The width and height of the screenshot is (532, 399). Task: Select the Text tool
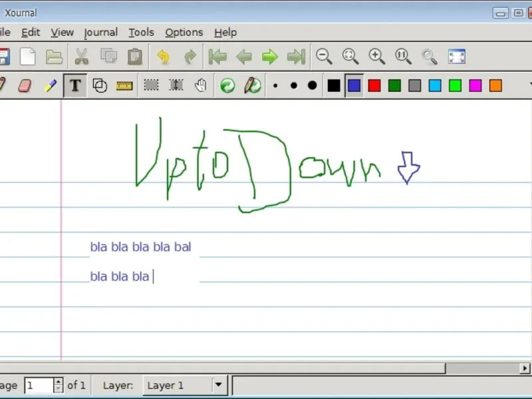pyautogui.click(x=75, y=86)
